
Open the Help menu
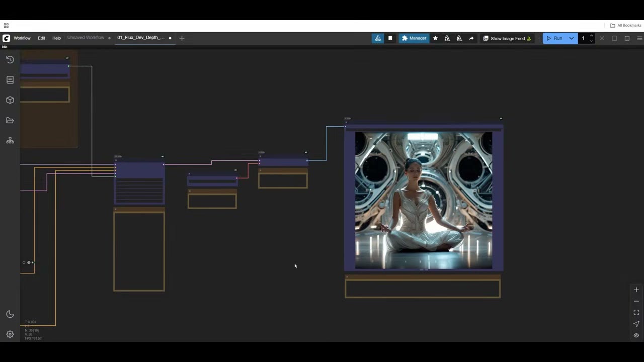tap(56, 38)
